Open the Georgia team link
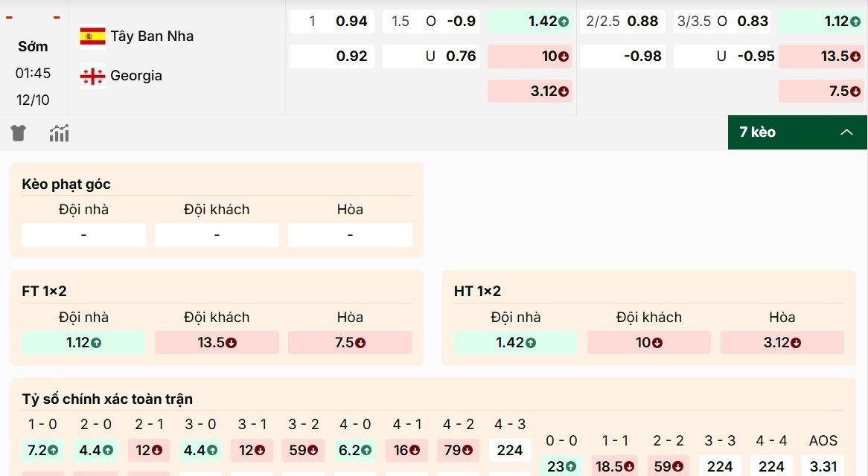868x476 pixels. pyautogui.click(x=136, y=75)
